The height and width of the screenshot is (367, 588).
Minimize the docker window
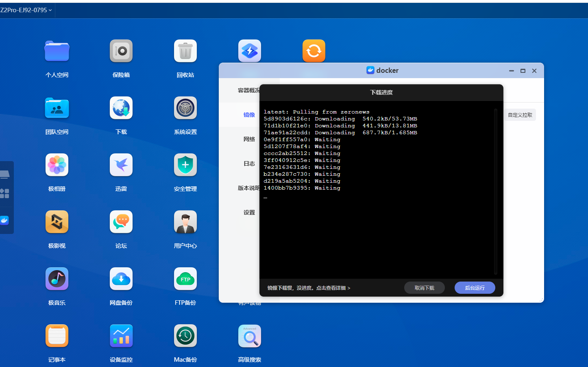(x=512, y=71)
